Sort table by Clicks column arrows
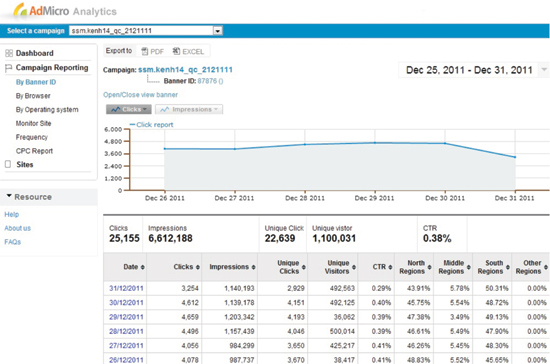 click(197, 267)
